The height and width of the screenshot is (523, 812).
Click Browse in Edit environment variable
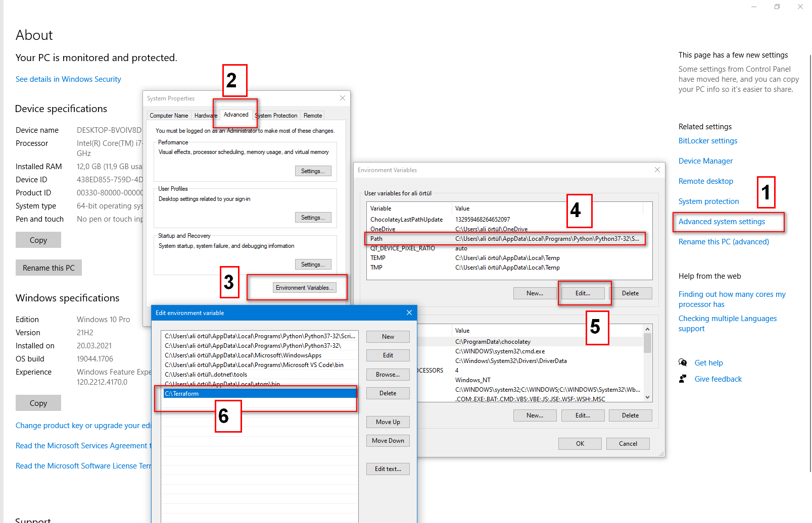pos(388,375)
